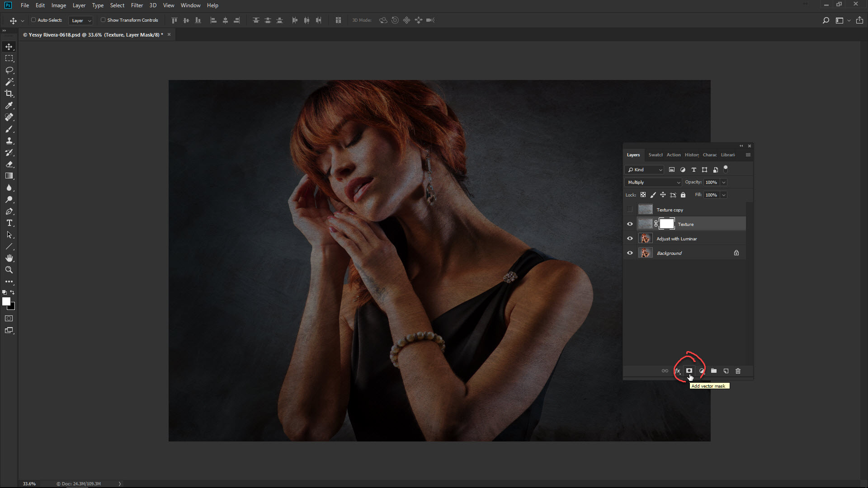Select the Horizontal Type tool
The width and height of the screenshot is (868, 488).
[x=9, y=223]
